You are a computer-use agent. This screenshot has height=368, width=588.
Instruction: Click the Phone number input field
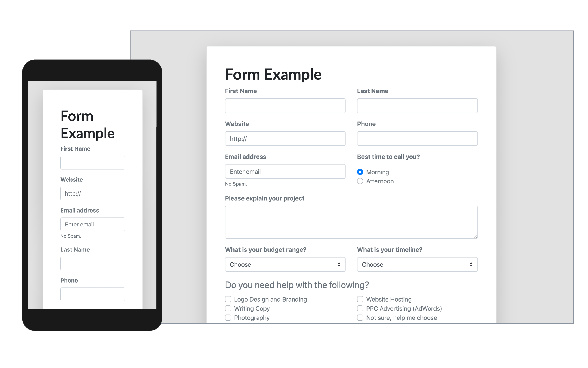tap(416, 139)
